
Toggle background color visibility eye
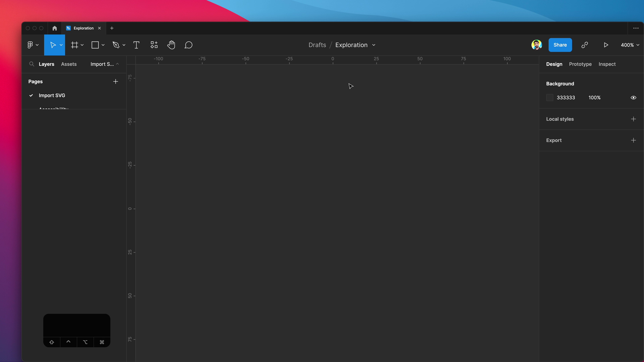[633, 98]
